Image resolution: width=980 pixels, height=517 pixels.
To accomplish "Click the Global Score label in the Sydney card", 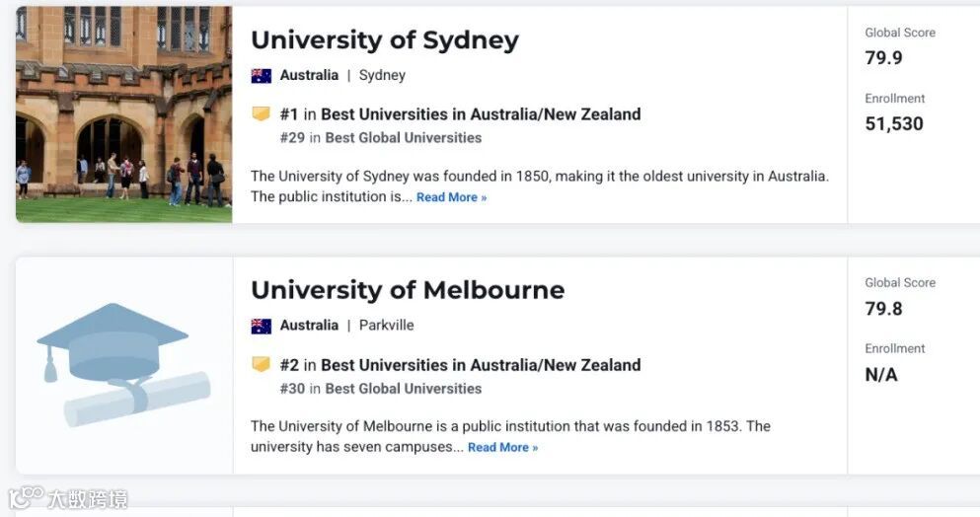I will (900, 33).
